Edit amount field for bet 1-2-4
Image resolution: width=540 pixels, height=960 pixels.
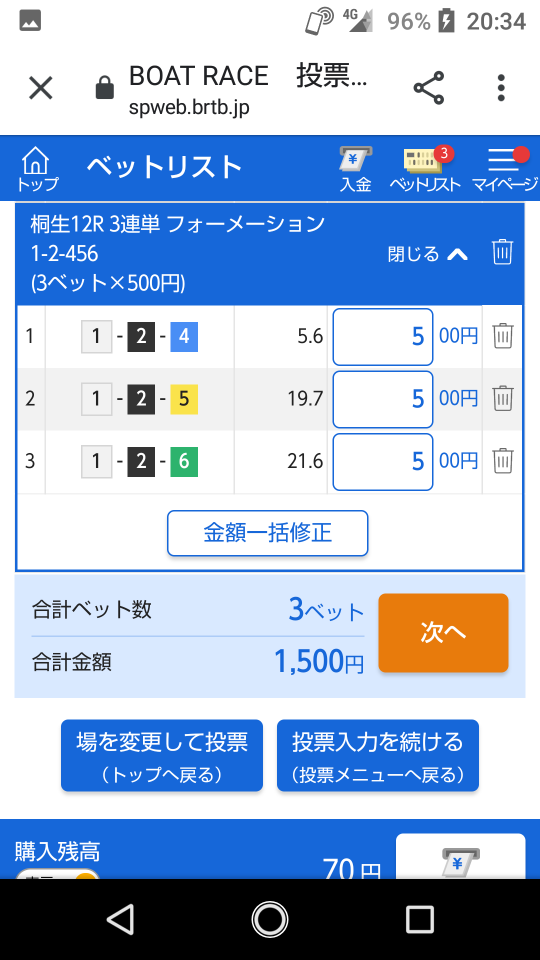tap(383, 337)
